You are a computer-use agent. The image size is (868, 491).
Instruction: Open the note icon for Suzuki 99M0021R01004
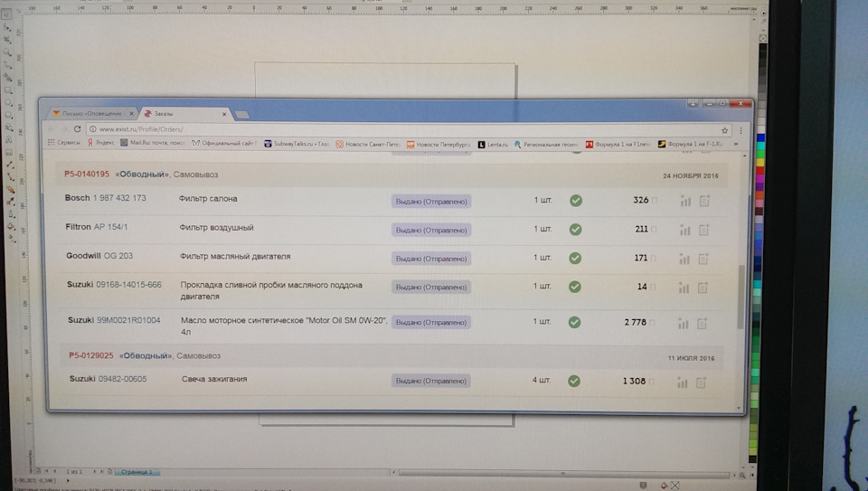[x=702, y=324]
